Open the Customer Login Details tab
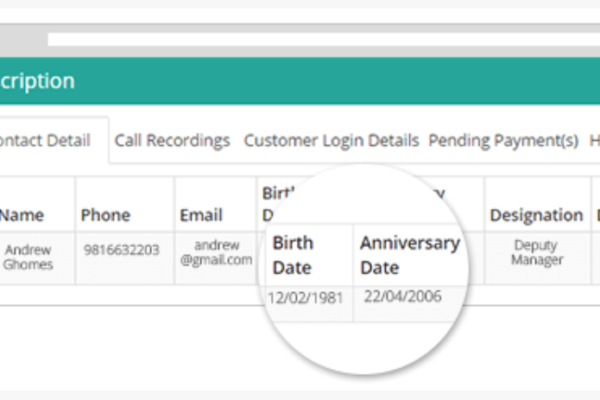Image resolution: width=600 pixels, height=400 pixels. (331, 140)
